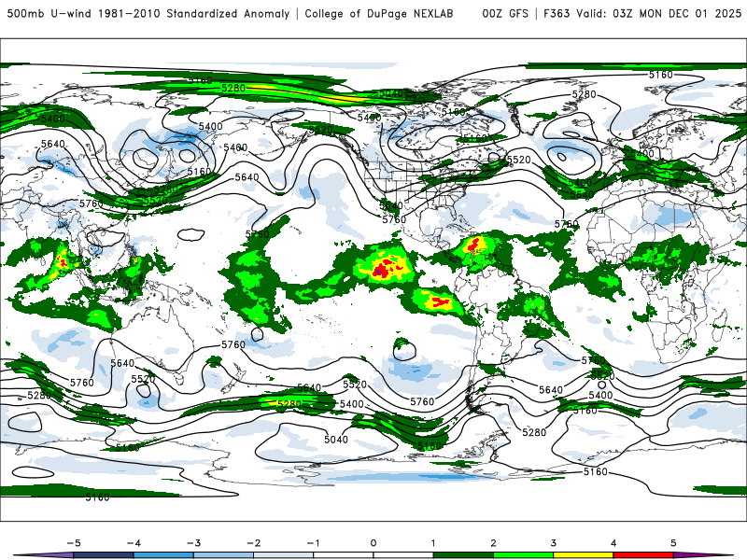Click the '00Z GFS' model run label
Image resolution: width=747 pixels, height=560 pixels.
click(x=505, y=14)
